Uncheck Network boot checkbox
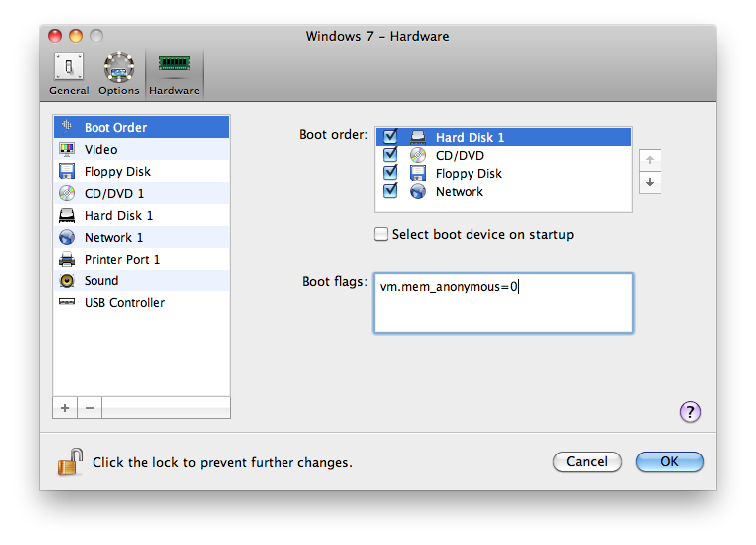The height and width of the screenshot is (545, 756). (x=390, y=190)
